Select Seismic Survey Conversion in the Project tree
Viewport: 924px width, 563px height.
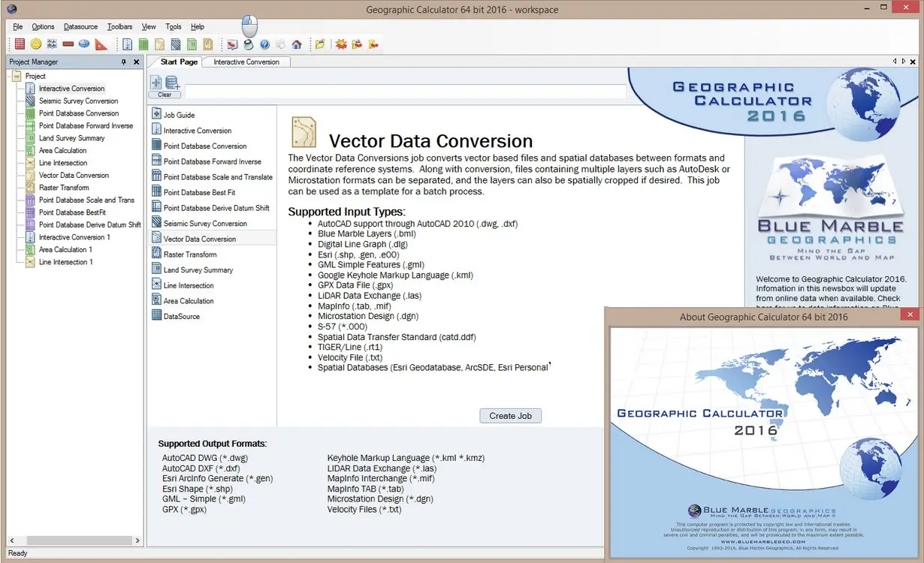[78, 101]
